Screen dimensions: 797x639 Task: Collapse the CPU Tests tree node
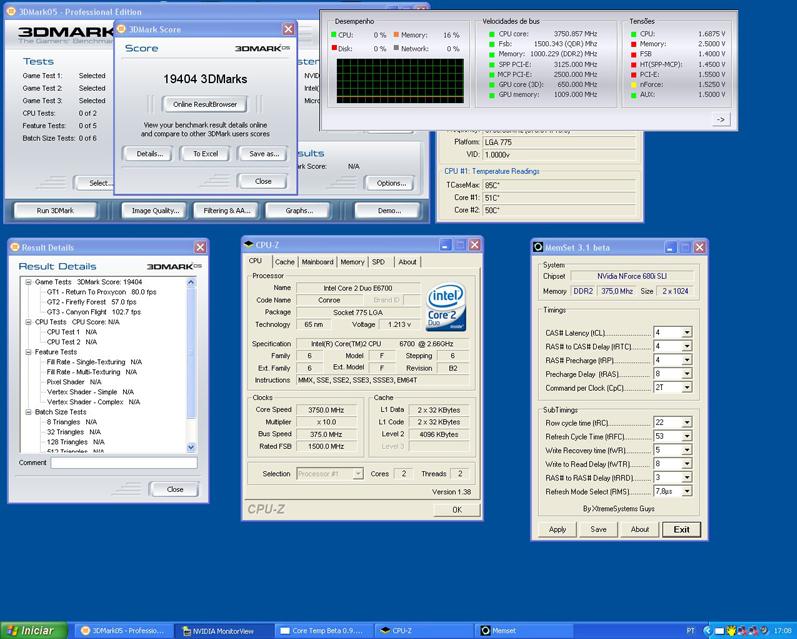(x=28, y=322)
